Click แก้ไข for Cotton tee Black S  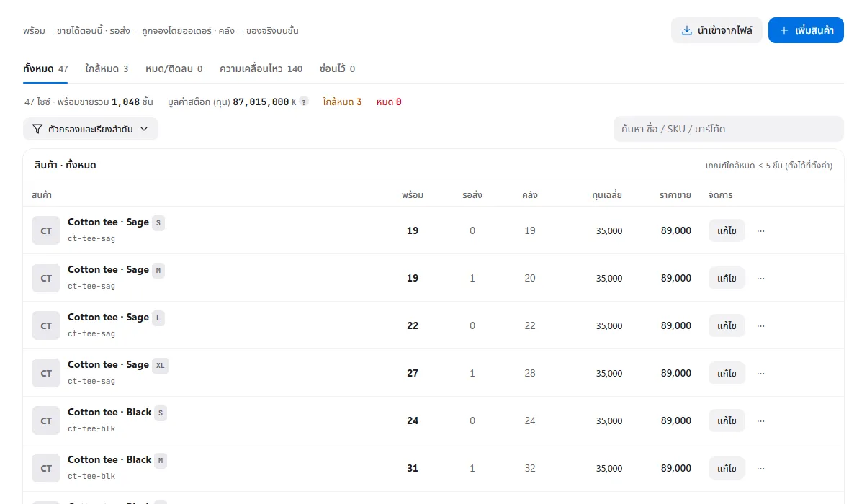pos(727,421)
